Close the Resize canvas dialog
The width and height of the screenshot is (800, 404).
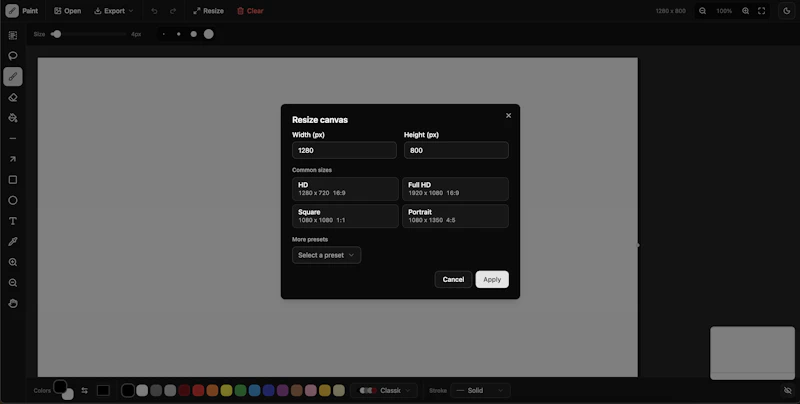[x=508, y=115]
